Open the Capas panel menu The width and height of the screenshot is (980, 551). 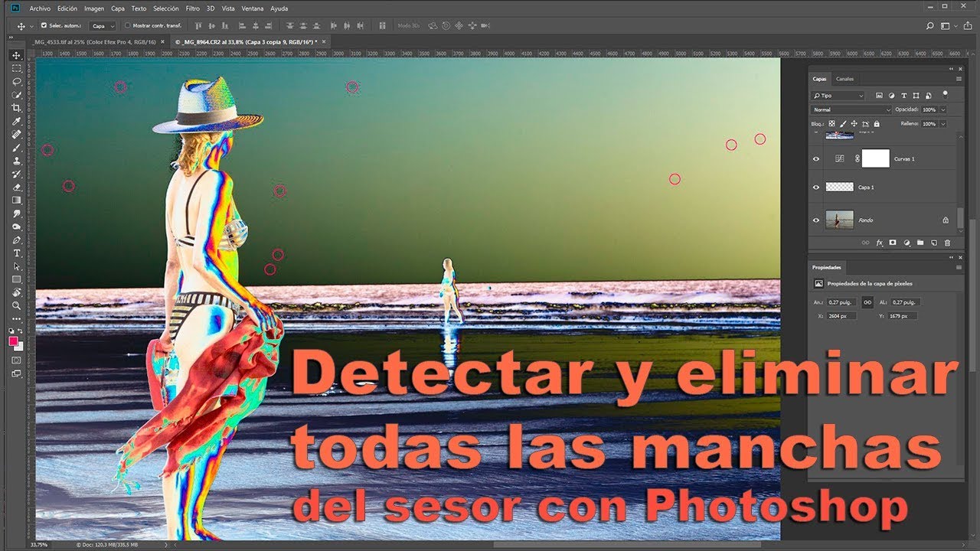coord(959,79)
